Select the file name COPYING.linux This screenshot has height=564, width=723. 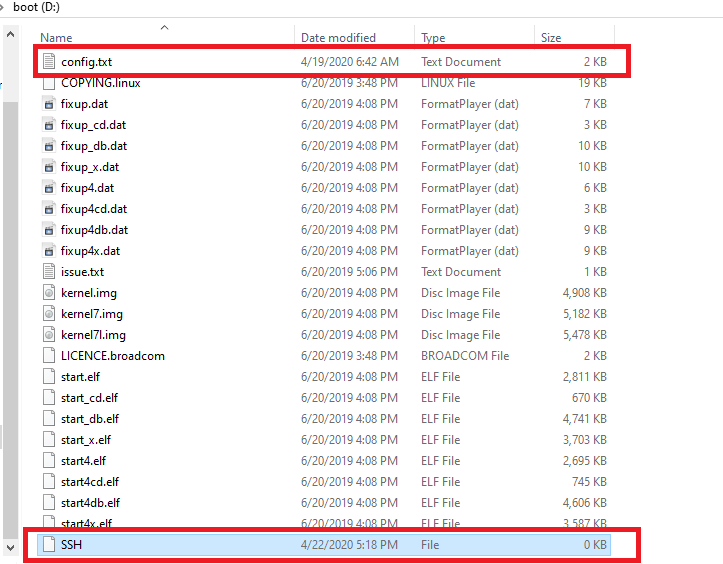pyautogui.click(x=101, y=83)
